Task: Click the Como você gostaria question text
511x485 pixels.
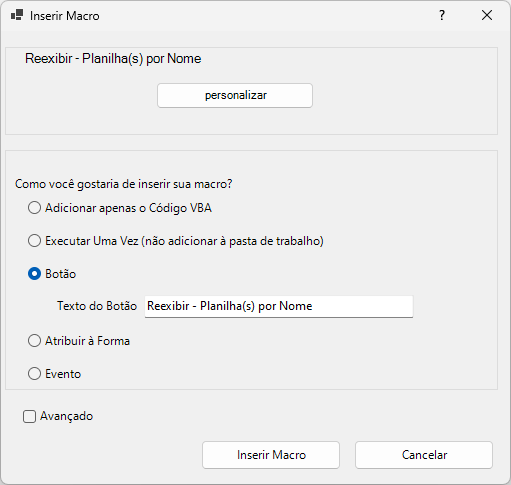Action: (124, 184)
